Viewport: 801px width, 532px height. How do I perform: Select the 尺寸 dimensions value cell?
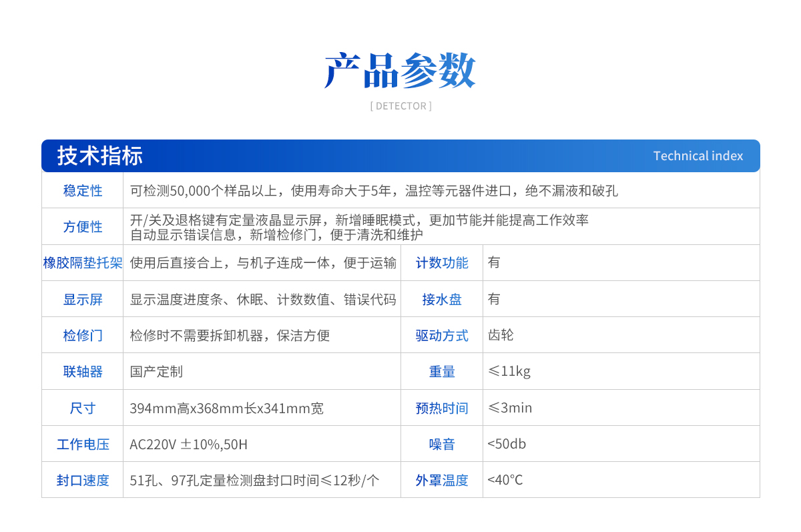click(x=227, y=408)
